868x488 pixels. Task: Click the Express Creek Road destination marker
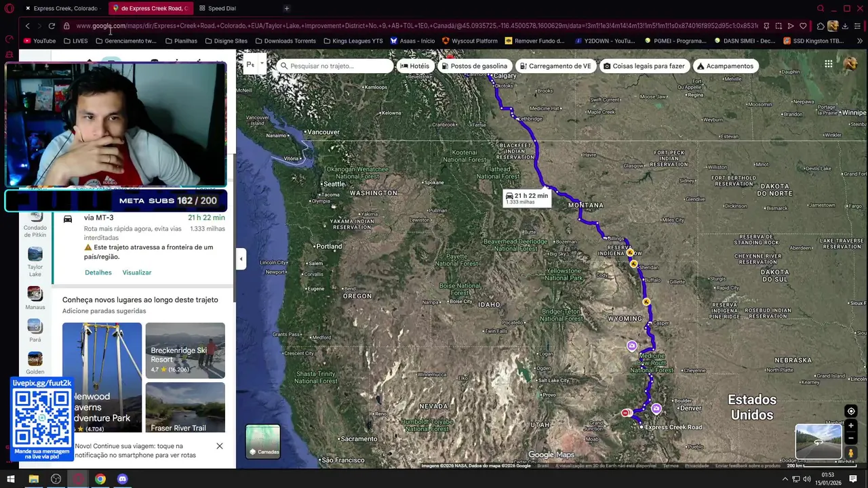coord(642,427)
